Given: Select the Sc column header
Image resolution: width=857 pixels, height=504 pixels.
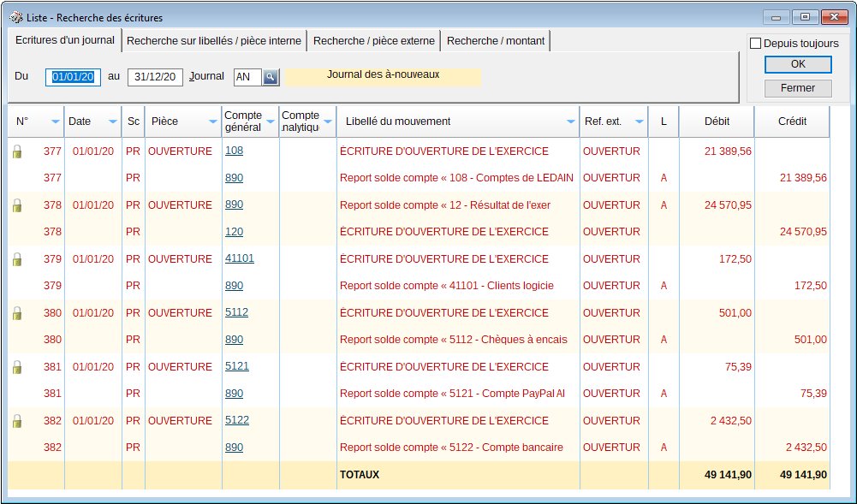Looking at the screenshot, I should [x=134, y=122].
